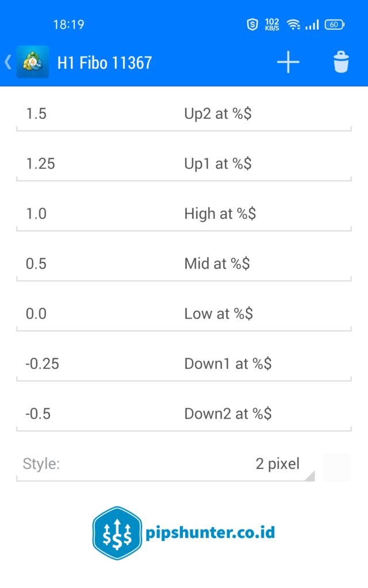Pick the line color swatch beside Style
Image resolution: width=368 pixels, height=588 pixels.
[336, 466]
